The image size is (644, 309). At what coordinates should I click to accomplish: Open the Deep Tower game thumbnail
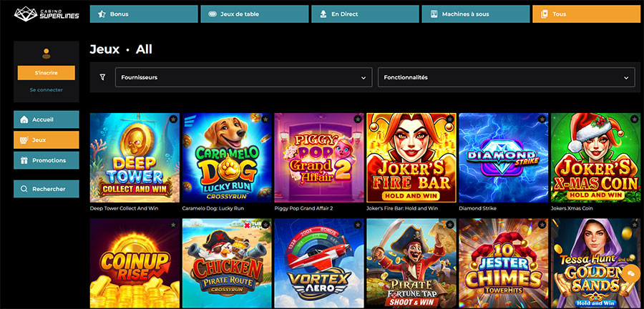135,157
